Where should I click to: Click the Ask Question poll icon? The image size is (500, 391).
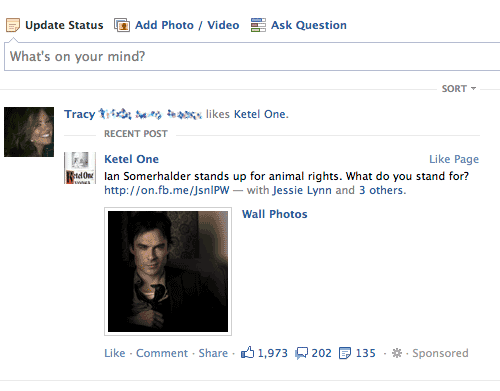point(258,25)
